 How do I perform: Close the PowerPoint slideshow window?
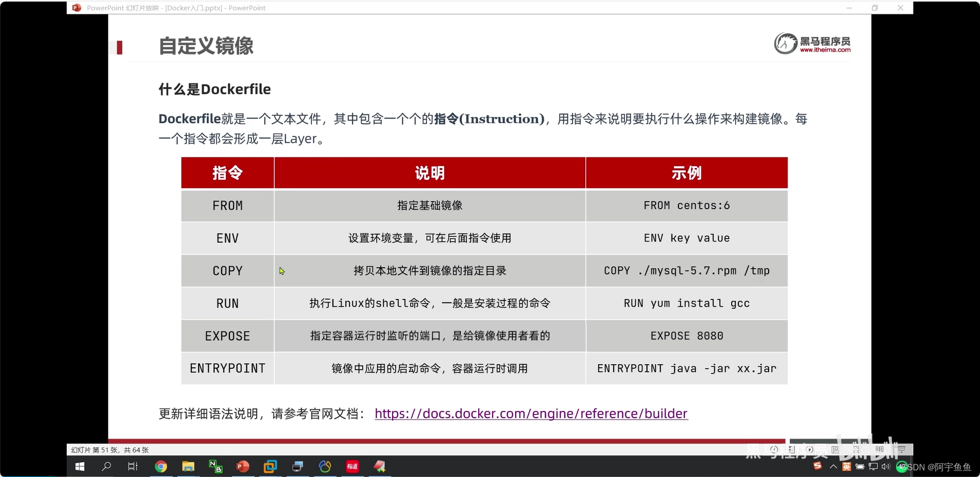[900, 8]
